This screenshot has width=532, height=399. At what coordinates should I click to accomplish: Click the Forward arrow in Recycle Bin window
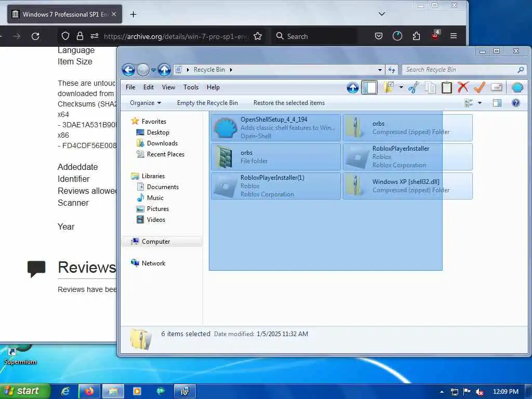[143, 70]
